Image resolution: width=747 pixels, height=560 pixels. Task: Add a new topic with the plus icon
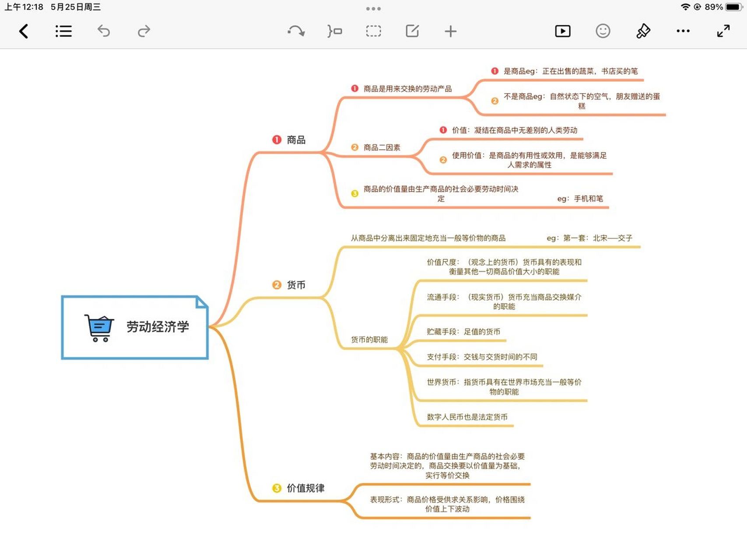[450, 31]
